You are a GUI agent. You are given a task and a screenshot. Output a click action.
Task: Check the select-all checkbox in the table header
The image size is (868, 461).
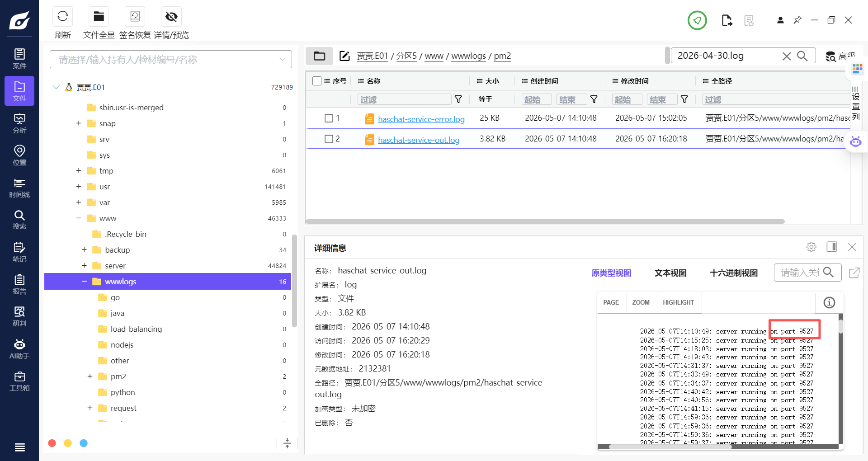(317, 81)
